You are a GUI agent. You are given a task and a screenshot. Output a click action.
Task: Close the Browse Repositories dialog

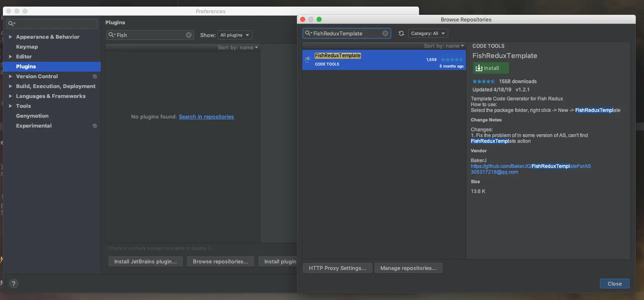615,284
